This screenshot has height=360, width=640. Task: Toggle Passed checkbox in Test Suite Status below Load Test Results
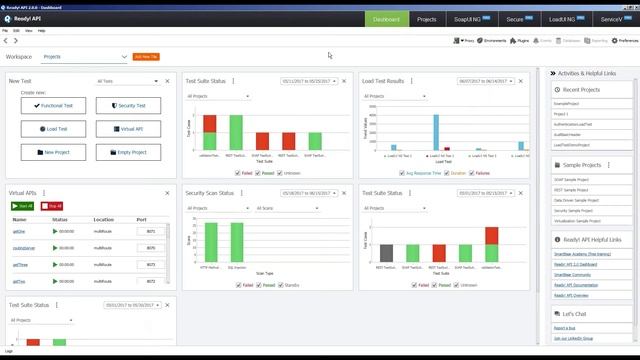click(x=434, y=285)
